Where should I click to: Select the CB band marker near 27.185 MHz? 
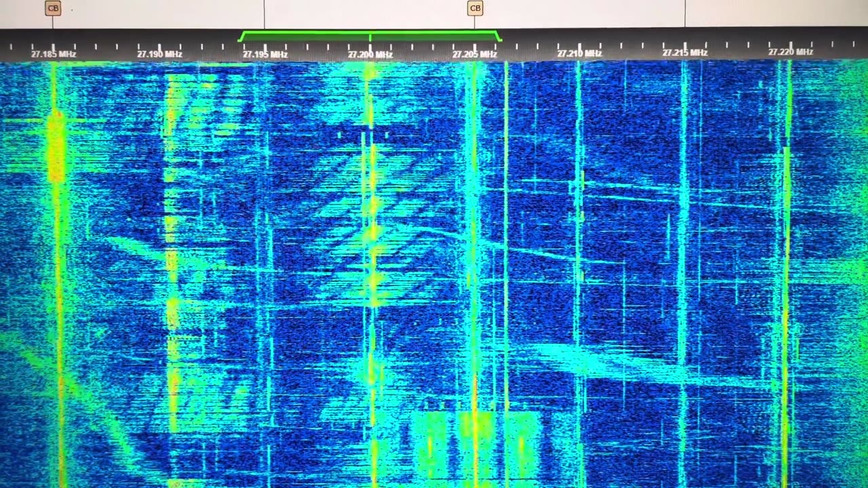(x=53, y=8)
